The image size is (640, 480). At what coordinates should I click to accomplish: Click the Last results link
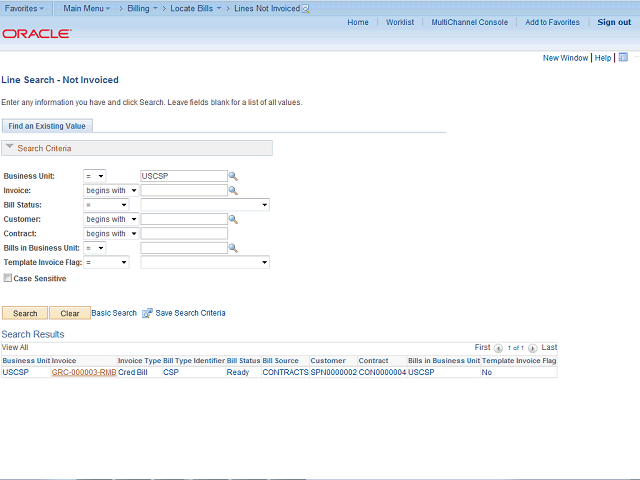click(x=549, y=347)
